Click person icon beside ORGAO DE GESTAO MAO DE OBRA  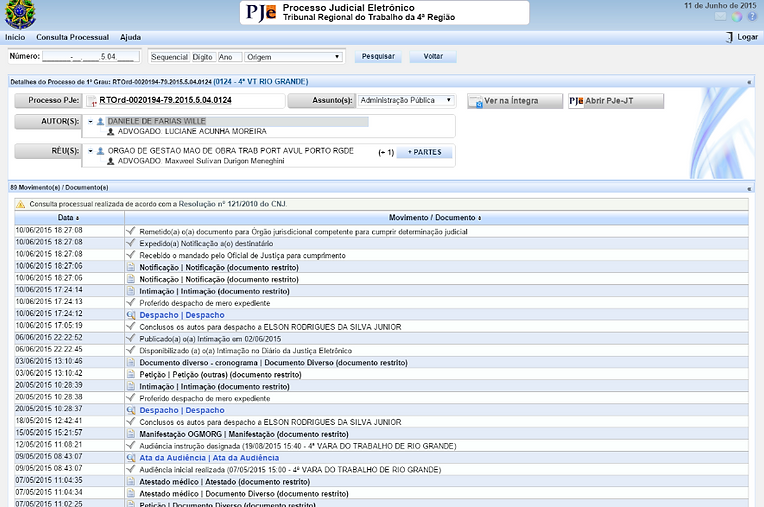coord(100,151)
